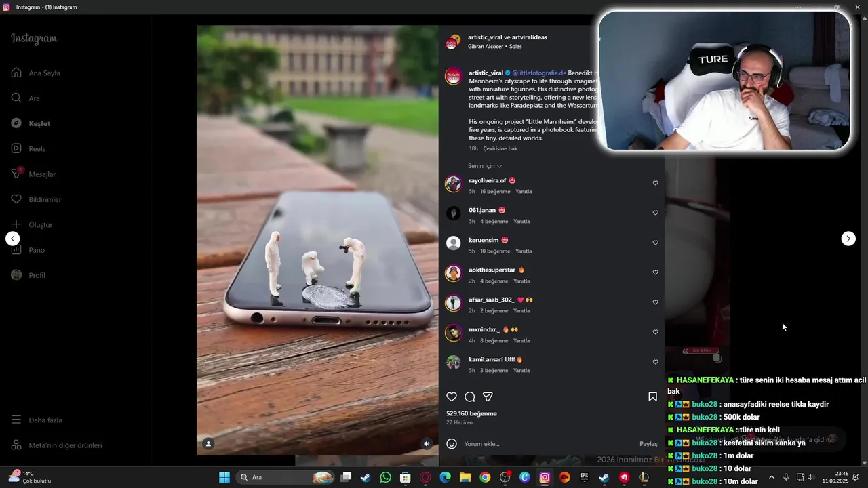Open artistic_viral profile in post header
The height and width of the screenshot is (488, 868).
(485, 37)
